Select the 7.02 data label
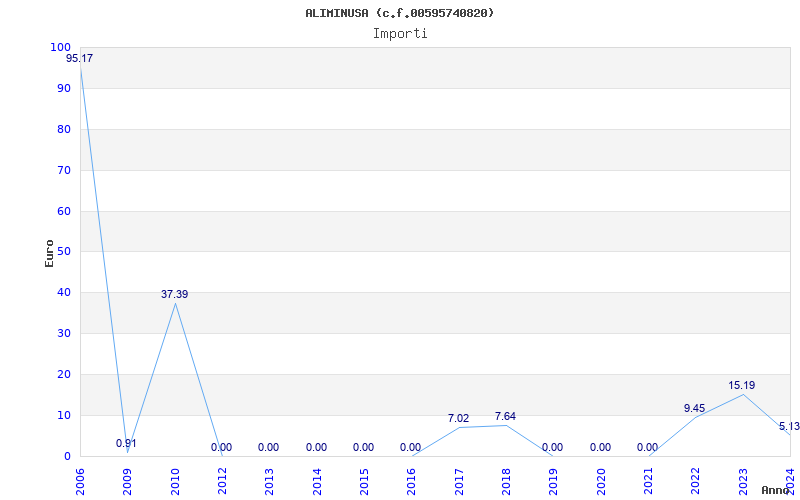Viewport: 800px width, 500px height. point(458,418)
